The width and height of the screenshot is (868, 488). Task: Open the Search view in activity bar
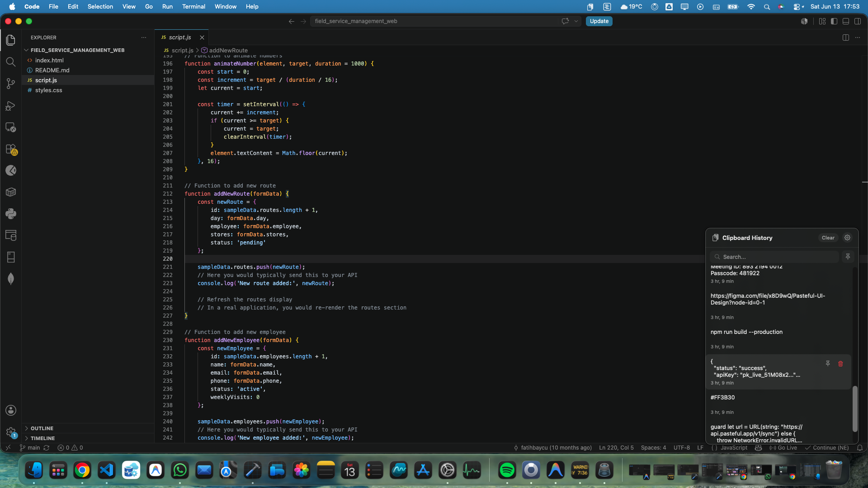click(11, 62)
